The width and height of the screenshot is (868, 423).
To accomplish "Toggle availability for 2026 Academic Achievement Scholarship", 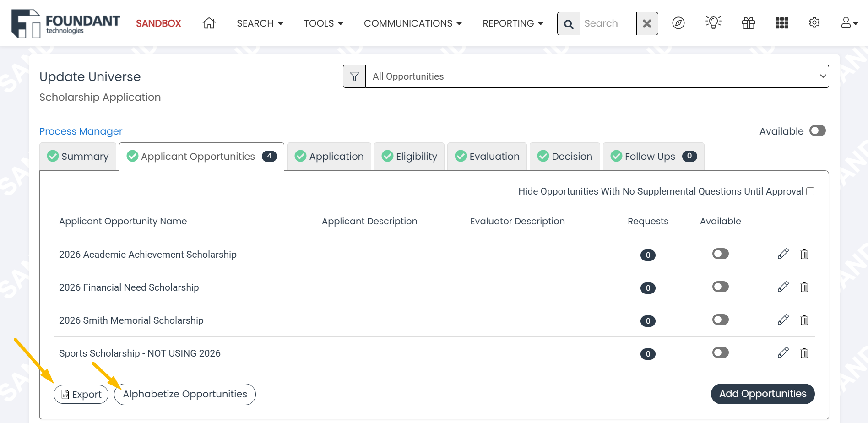I will [721, 254].
